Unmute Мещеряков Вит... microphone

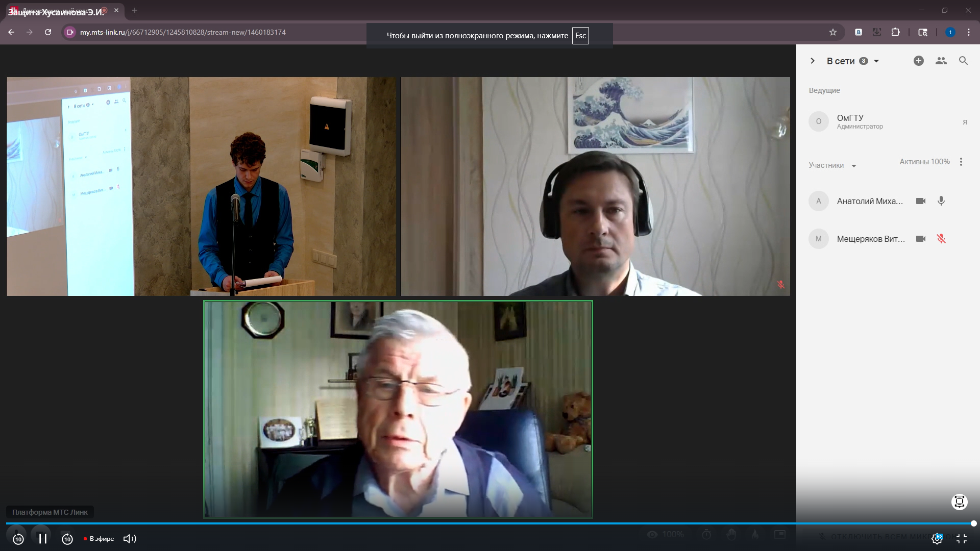(x=941, y=239)
